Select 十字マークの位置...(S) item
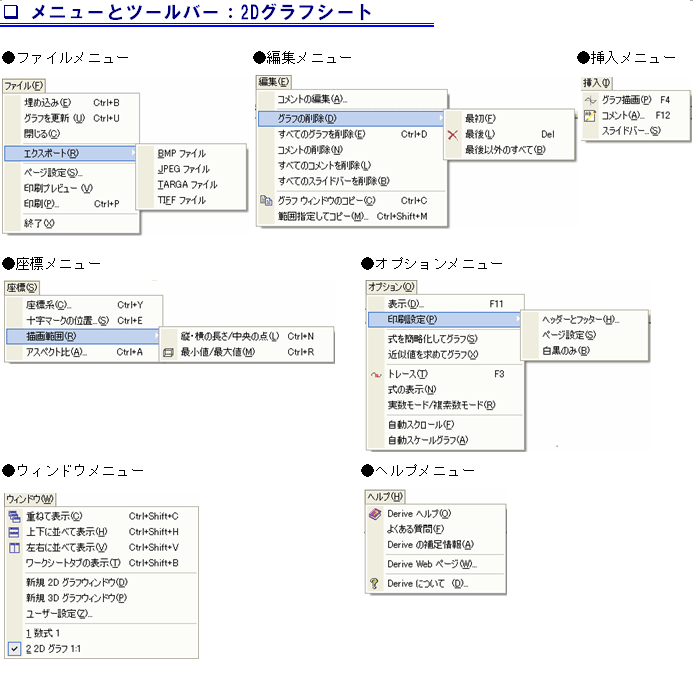693x684 pixels. 84,321
